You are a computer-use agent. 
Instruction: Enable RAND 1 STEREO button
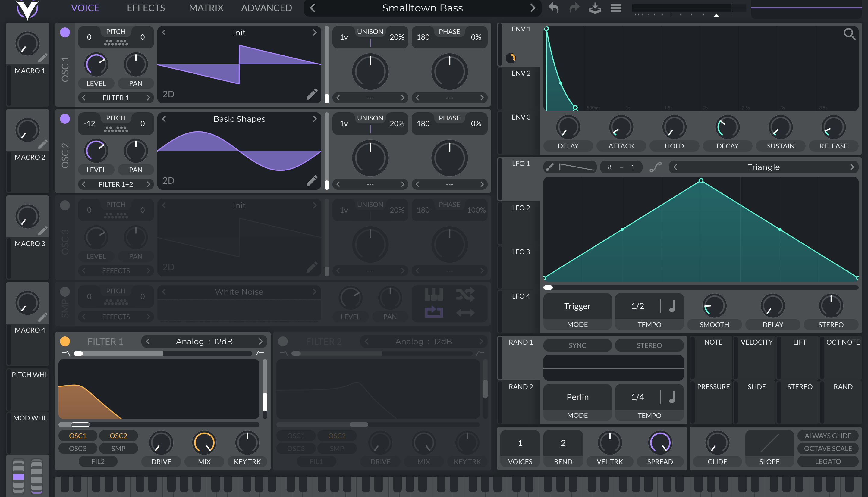[649, 345]
